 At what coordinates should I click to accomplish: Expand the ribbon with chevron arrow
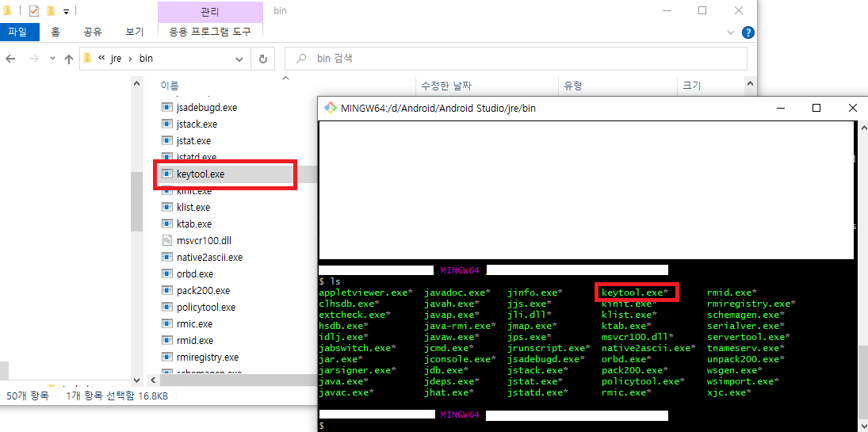click(x=730, y=32)
